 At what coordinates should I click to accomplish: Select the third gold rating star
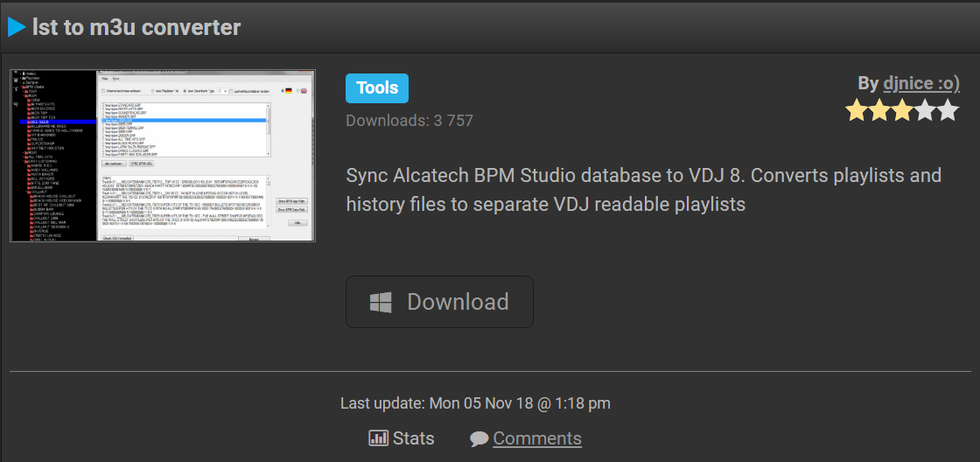[902, 110]
